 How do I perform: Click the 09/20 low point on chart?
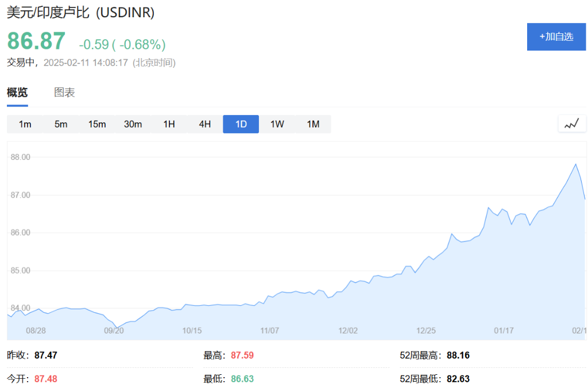point(117,328)
